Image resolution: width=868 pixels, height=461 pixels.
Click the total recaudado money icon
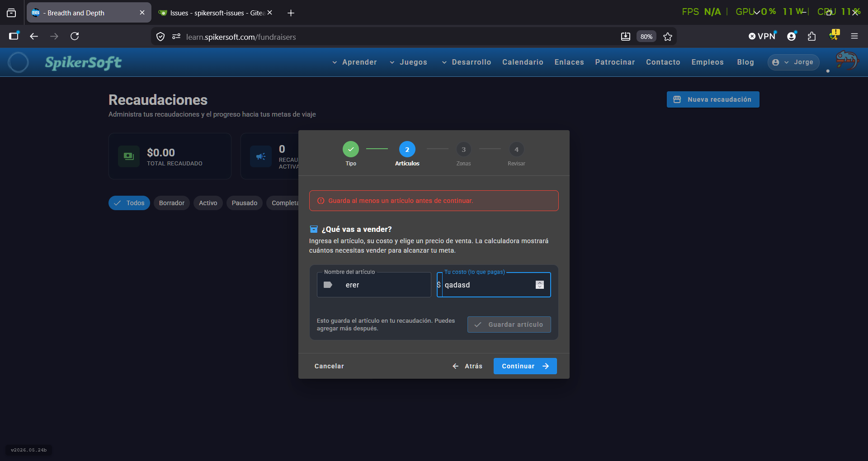[129, 156]
